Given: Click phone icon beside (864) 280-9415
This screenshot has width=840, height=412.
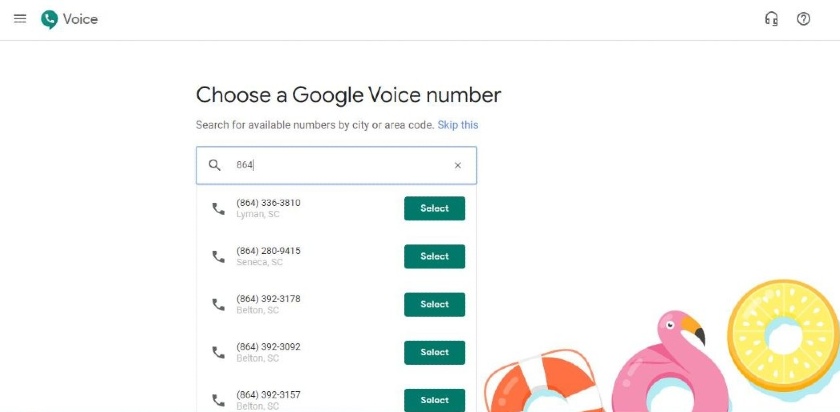Looking at the screenshot, I should (x=218, y=256).
